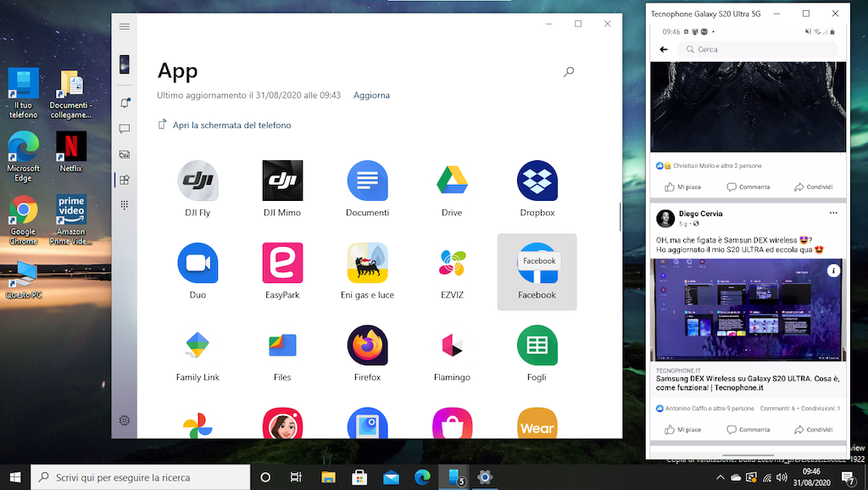
Task: Tap the back arrow in the Facebook phone screen
Action: 664,50
